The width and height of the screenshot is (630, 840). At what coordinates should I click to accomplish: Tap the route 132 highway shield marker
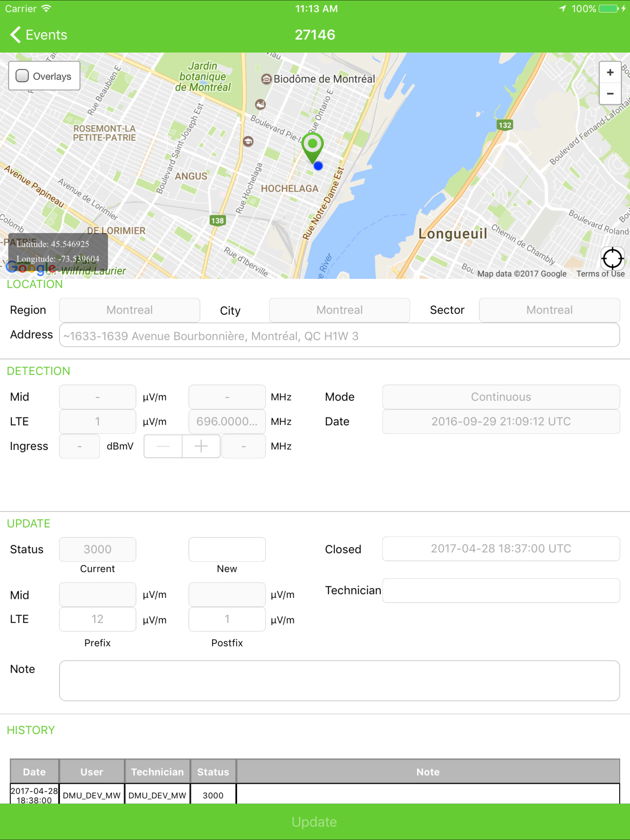[504, 125]
